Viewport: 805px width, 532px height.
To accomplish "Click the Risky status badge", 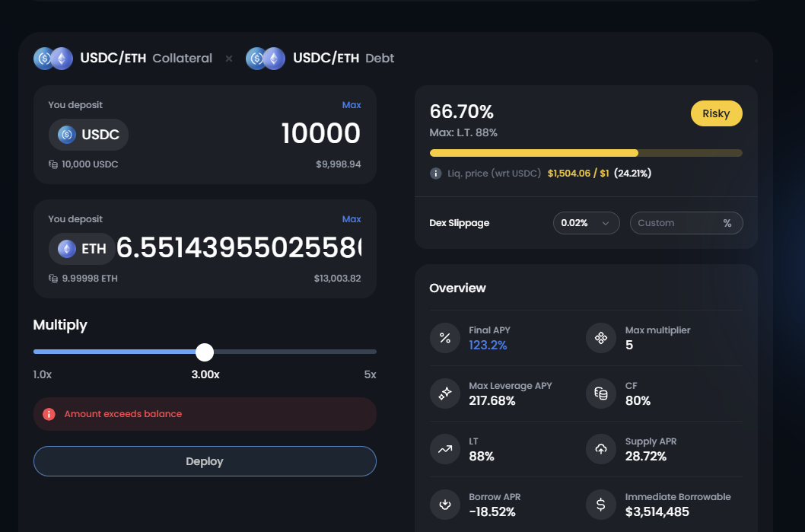I will 716,113.
